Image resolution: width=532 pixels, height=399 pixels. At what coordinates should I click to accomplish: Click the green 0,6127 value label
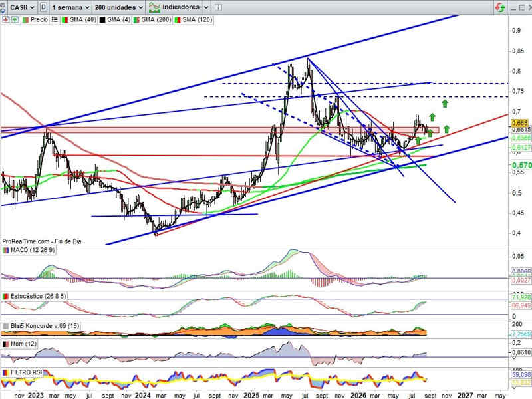click(521, 148)
